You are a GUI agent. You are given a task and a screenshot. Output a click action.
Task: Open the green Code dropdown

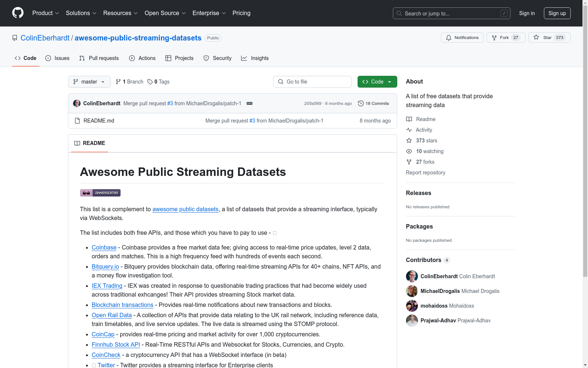(377, 82)
